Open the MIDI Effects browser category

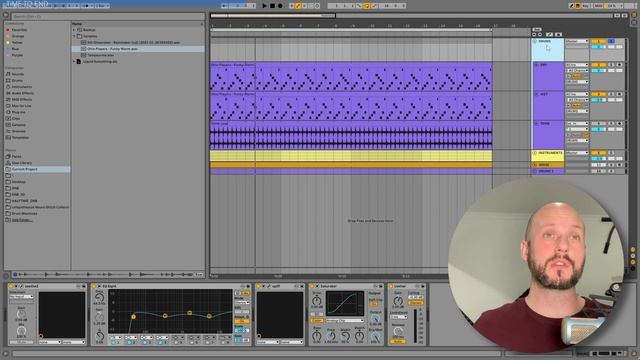(x=22, y=100)
